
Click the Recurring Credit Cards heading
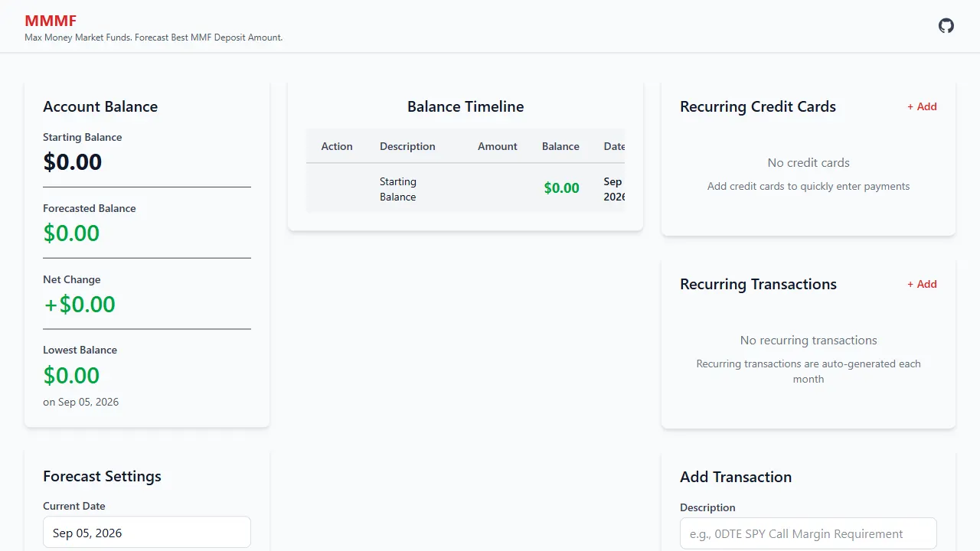coord(758,107)
